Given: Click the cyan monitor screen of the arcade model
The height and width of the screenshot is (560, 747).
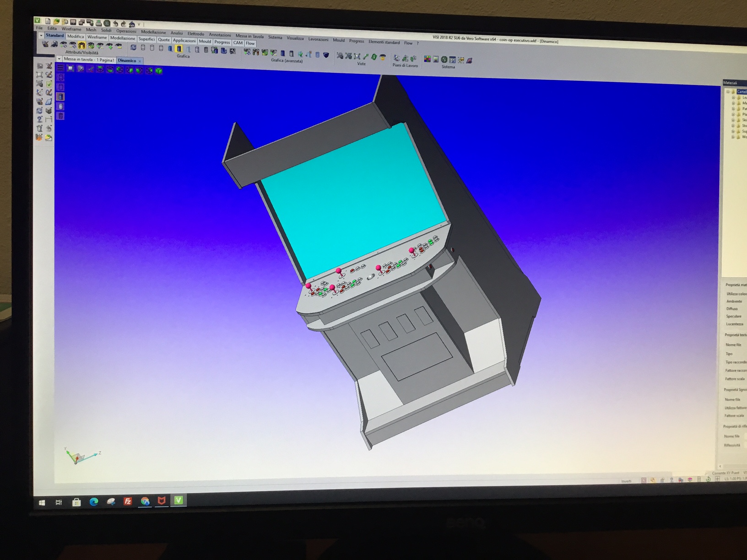Looking at the screenshot, I should 355,201.
